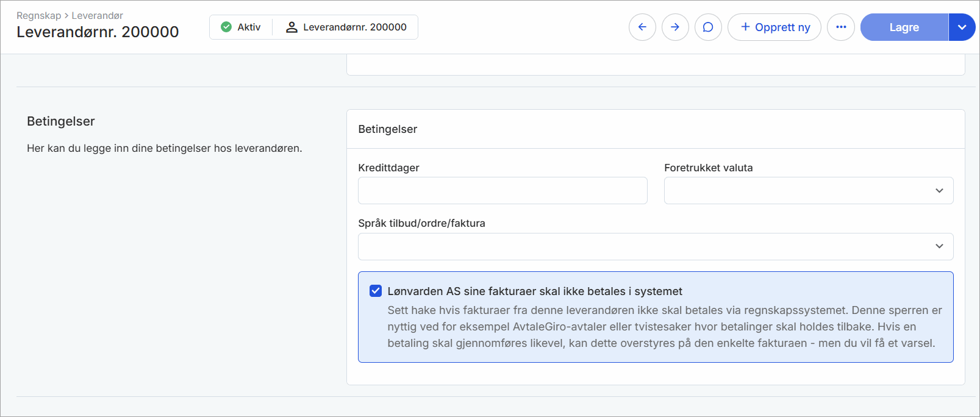This screenshot has width=980, height=417.
Task: Open the comments speech bubble icon
Action: click(708, 27)
